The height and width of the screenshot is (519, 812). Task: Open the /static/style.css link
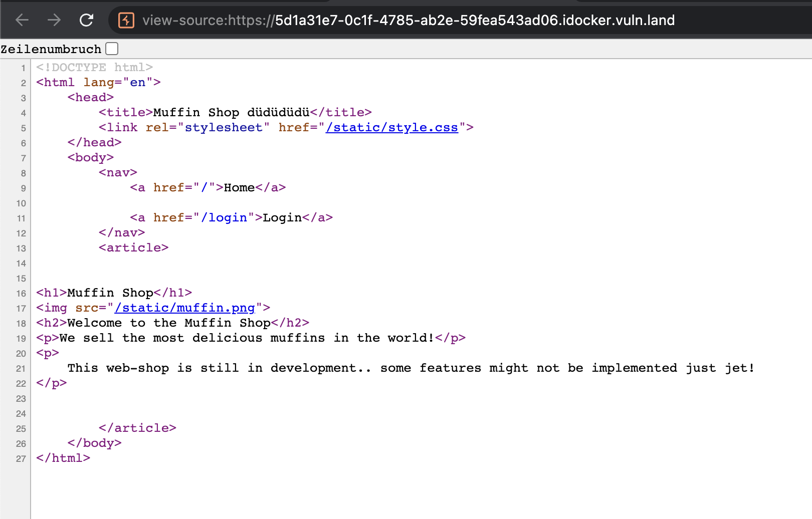[391, 127]
